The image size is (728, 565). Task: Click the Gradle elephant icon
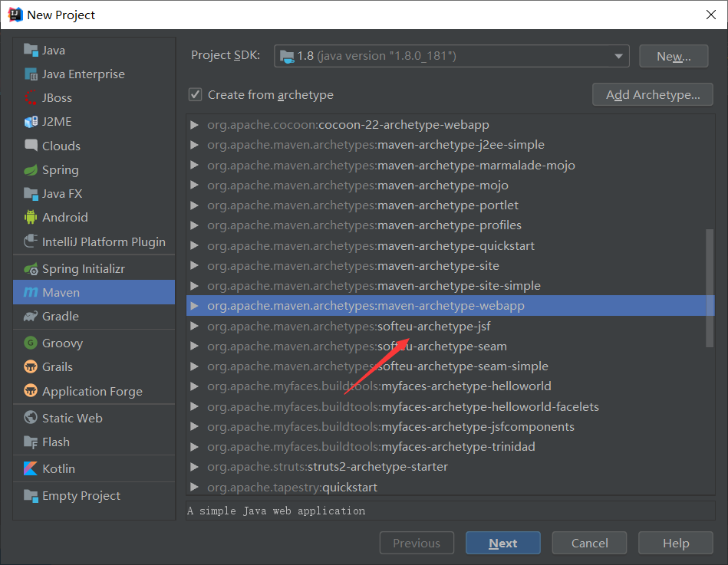(x=31, y=317)
